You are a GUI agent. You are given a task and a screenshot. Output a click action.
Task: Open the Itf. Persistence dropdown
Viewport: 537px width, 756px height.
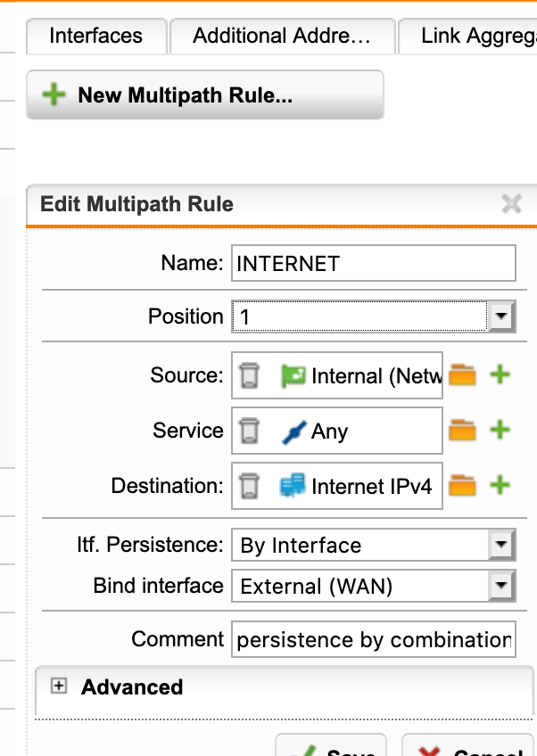(x=501, y=545)
